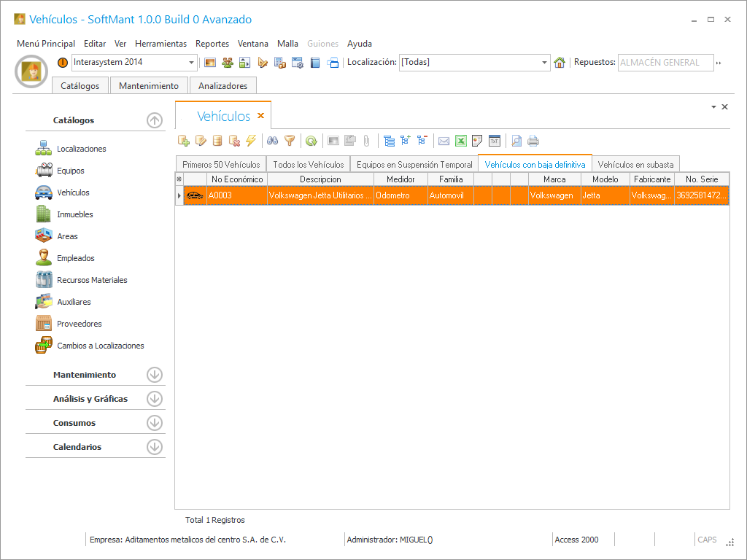747x560 pixels.
Task: Open Empleados in the Catálogos list
Action: 76,258
